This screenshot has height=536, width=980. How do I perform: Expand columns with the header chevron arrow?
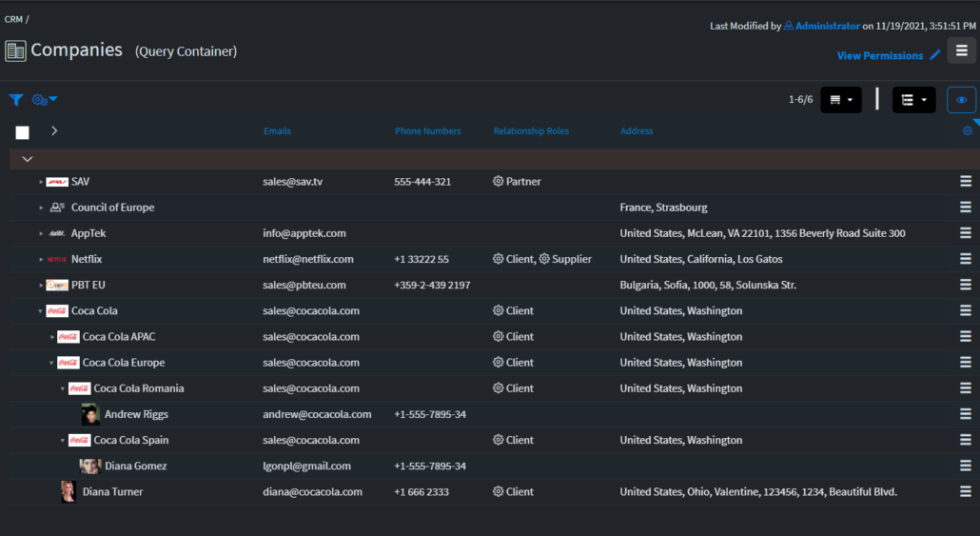pyautogui.click(x=54, y=130)
